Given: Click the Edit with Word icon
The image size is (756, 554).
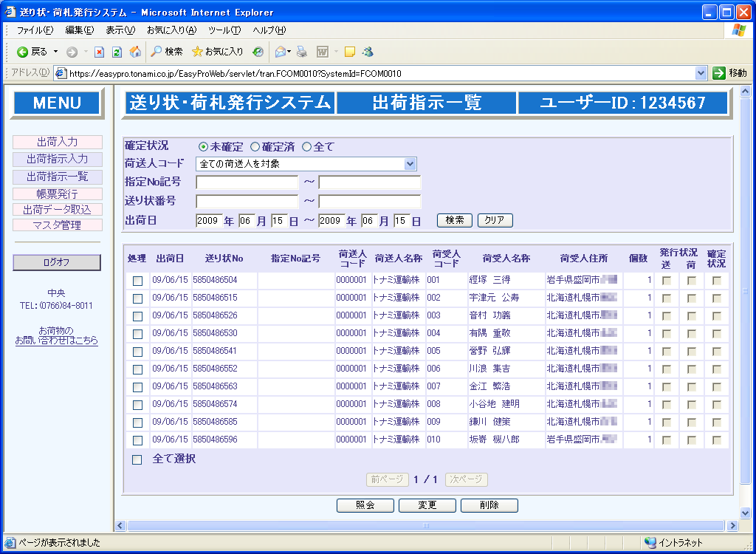Looking at the screenshot, I should (x=322, y=52).
